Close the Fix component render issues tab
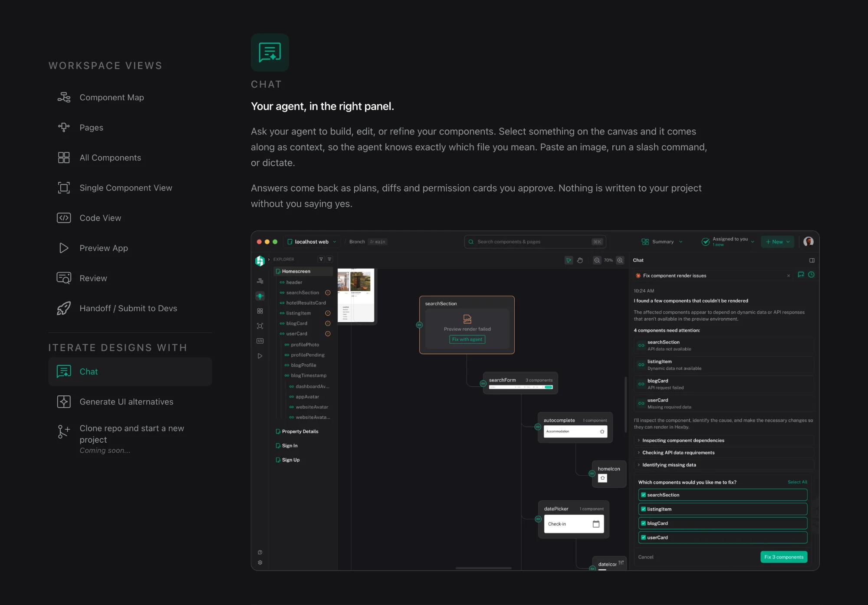This screenshot has height=605, width=868. pyautogui.click(x=789, y=276)
